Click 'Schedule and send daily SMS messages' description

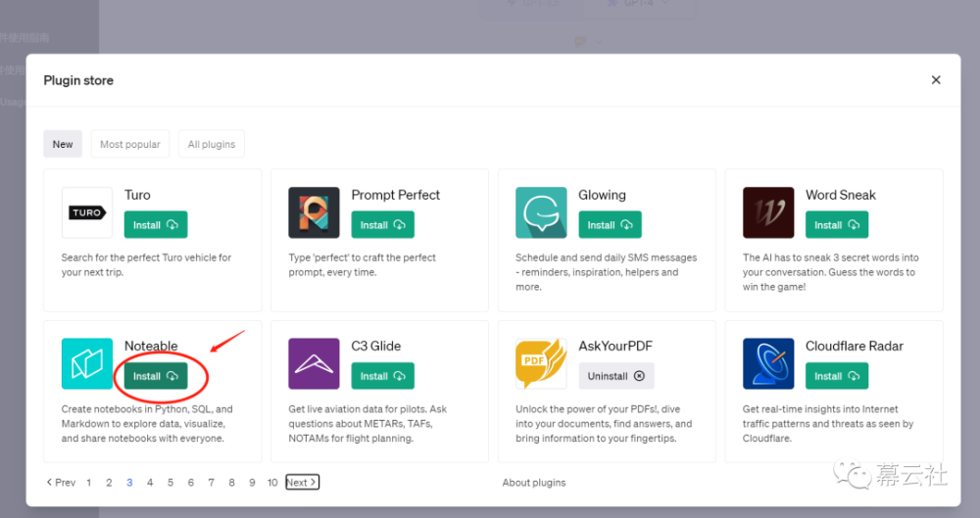point(607,272)
